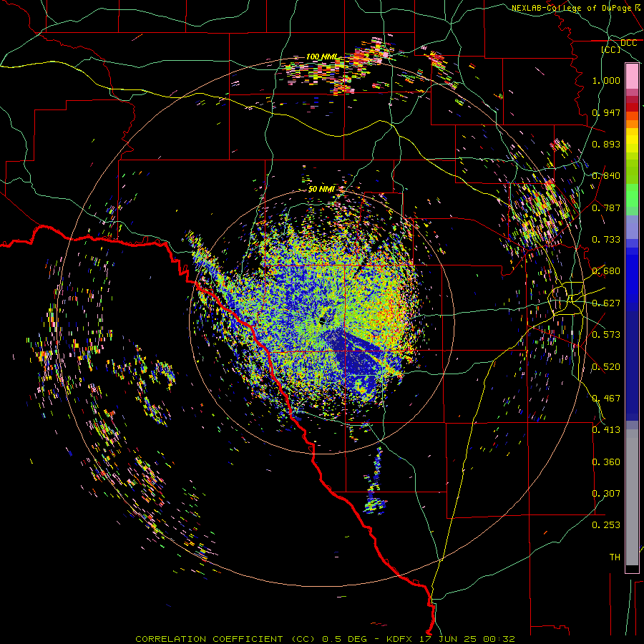Image resolution: width=644 pixels, height=644 pixels.
Task: Select the 0.627 scale value
Action: point(606,303)
